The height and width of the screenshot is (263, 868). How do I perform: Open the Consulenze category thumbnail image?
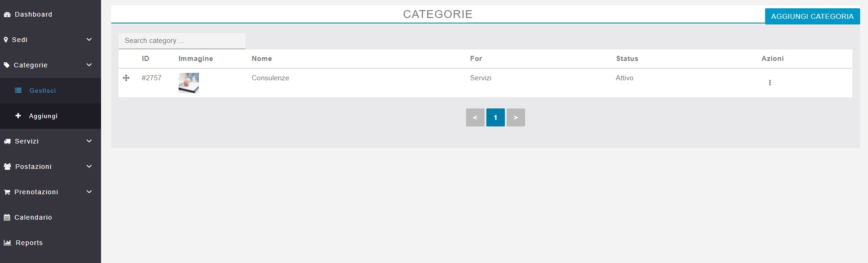coord(189,83)
